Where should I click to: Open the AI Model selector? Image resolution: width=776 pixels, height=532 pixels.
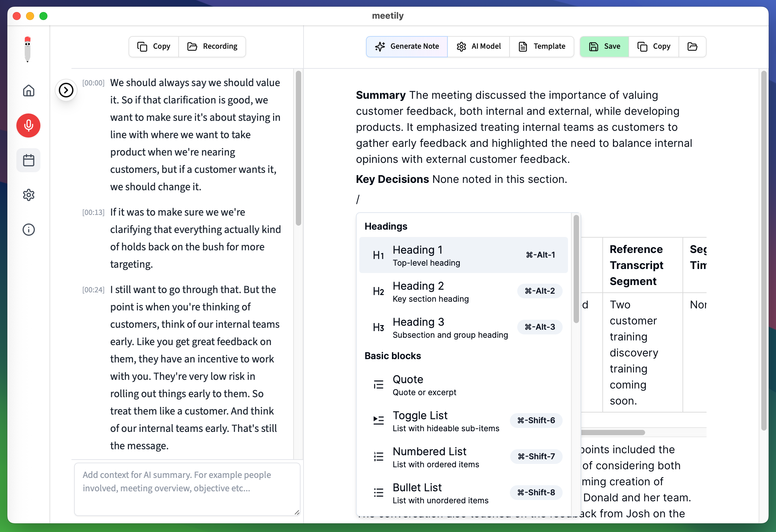[x=479, y=46]
